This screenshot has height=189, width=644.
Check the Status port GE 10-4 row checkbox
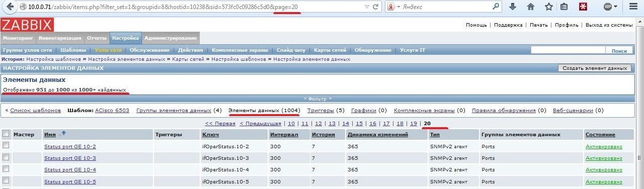pos(6,169)
